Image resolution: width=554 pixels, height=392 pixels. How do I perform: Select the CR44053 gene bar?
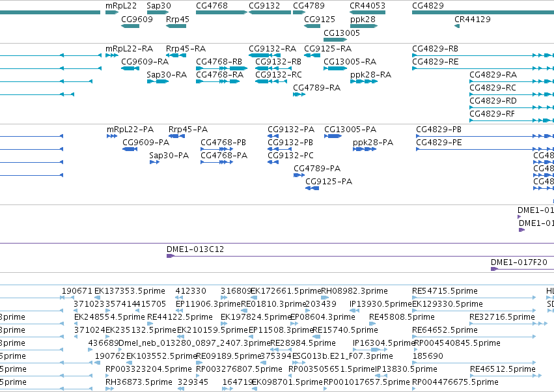tap(367, 12)
